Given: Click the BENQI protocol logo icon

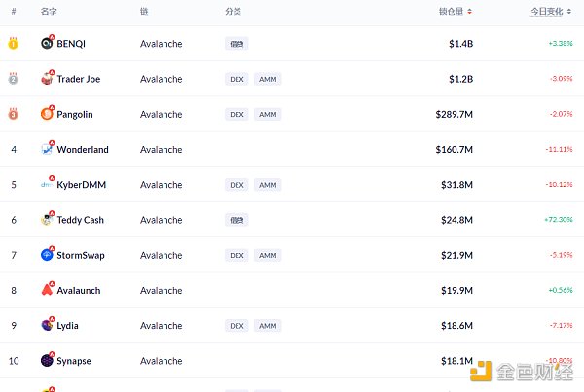Looking at the screenshot, I should point(48,43).
